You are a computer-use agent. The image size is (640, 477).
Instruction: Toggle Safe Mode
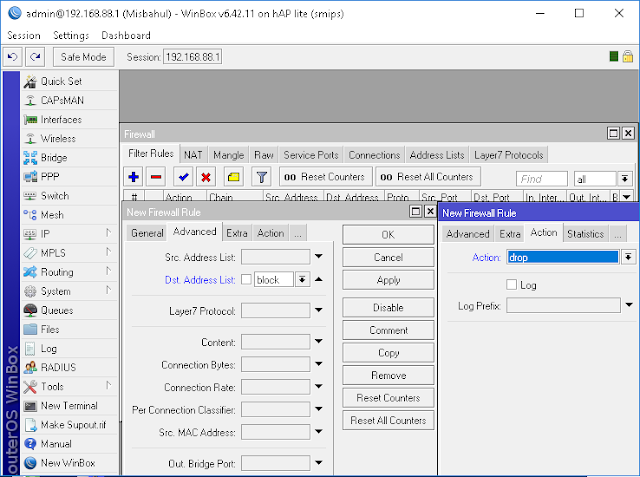click(x=84, y=57)
